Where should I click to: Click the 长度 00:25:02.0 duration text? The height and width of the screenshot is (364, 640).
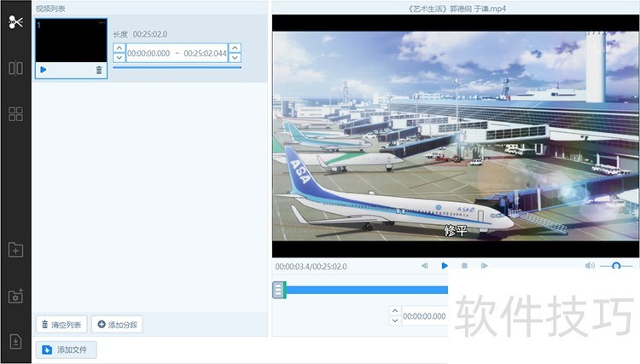tap(140, 34)
